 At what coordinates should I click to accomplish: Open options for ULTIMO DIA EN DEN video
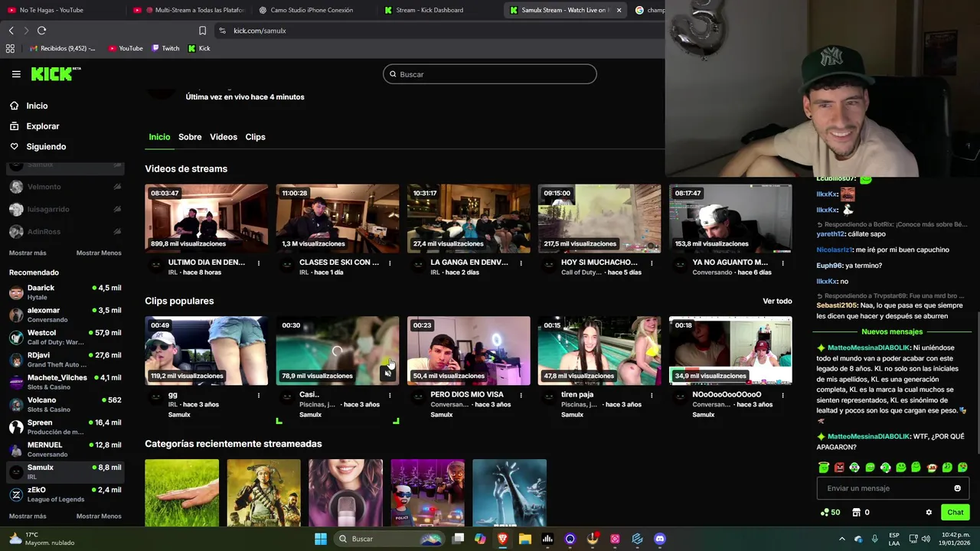[x=258, y=263]
